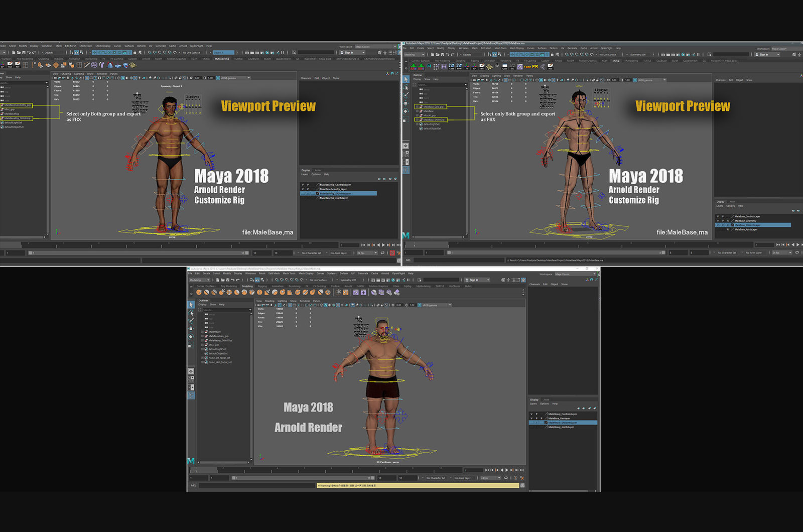
Task: Activate the Select tool arrow in bottom window's toolbox
Action: [x=191, y=305]
